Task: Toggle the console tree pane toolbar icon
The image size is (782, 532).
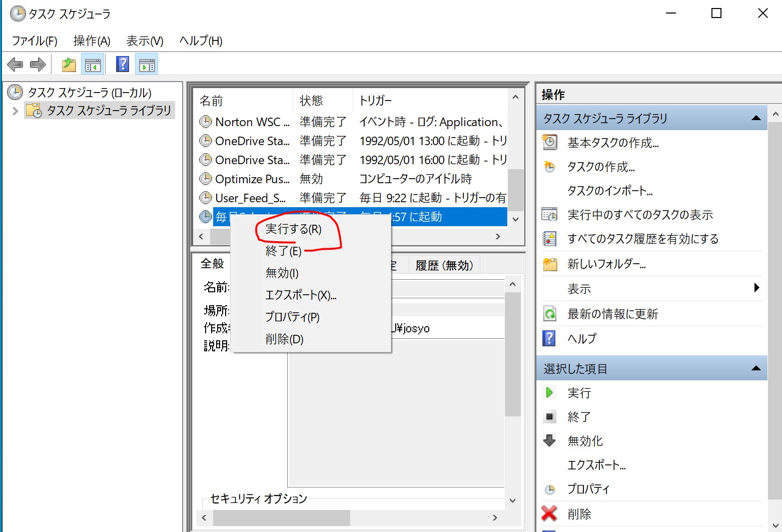Action: tap(93, 65)
